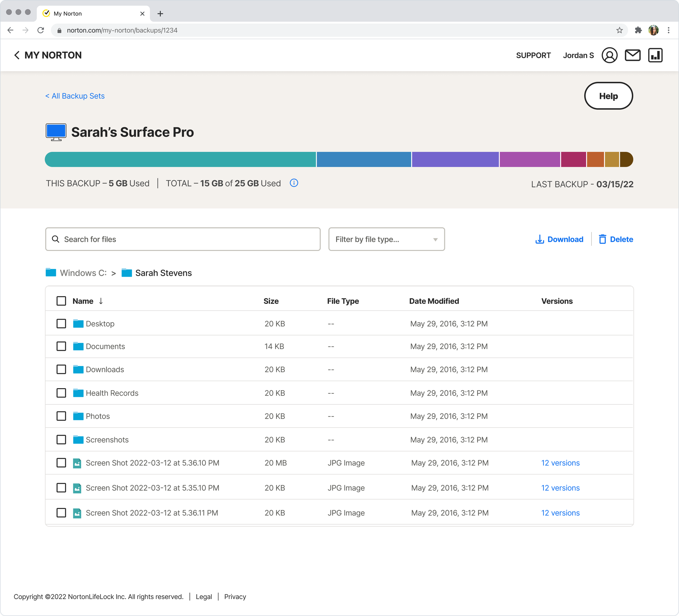Click the Documents folder icon
Image resolution: width=679 pixels, height=616 pixels.
78,346
